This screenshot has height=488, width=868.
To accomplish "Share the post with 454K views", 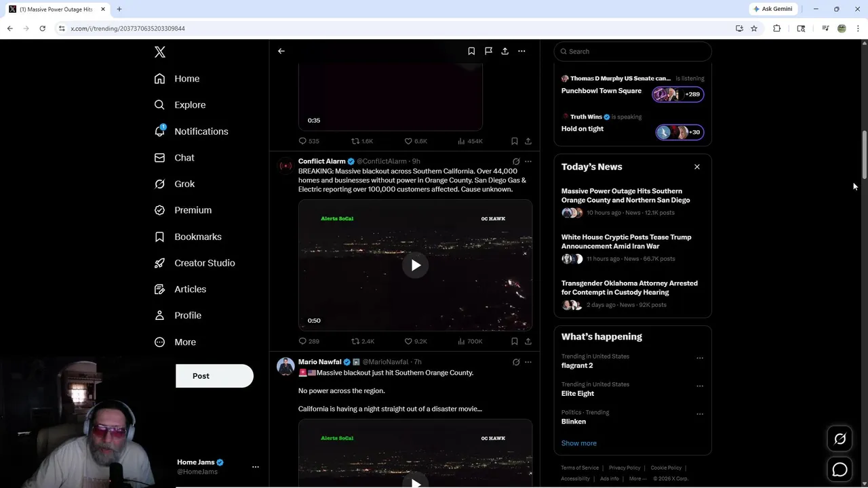I will (x=528, y=141).
